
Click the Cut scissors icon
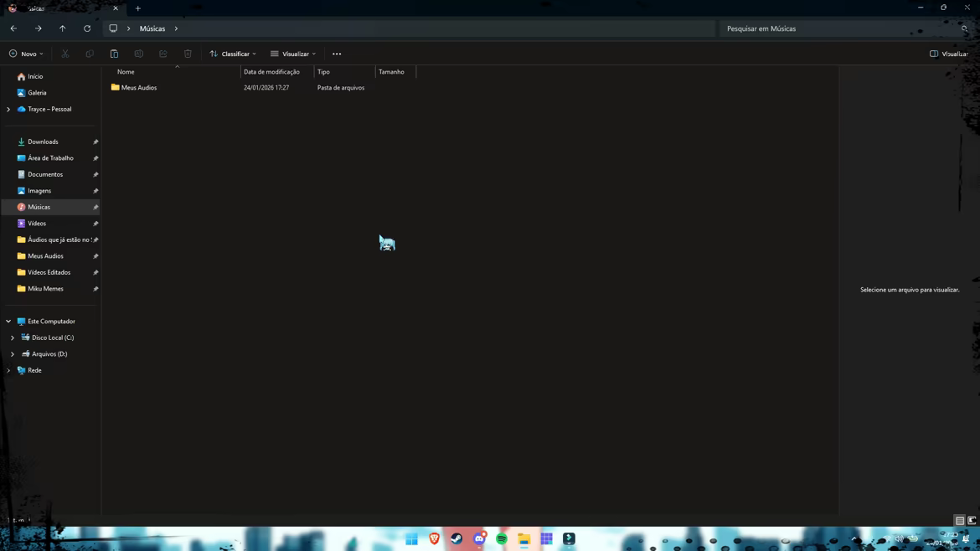click(65, 54)
